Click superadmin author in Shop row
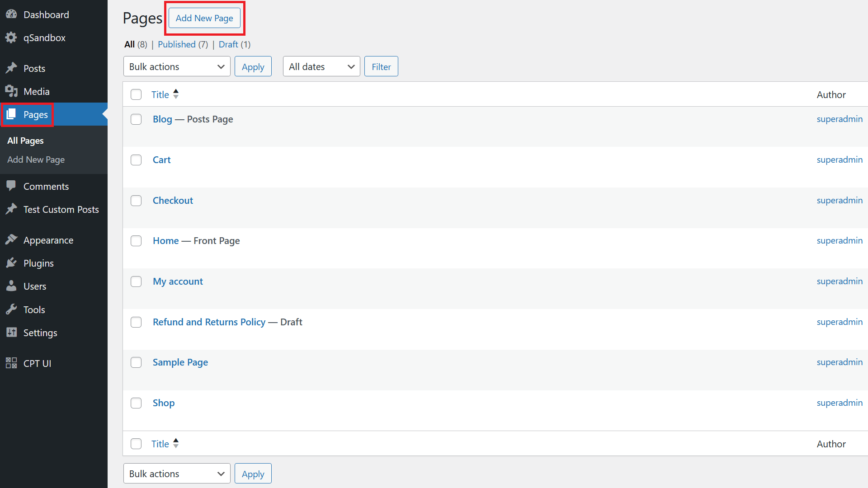 (x=840, y=403)
